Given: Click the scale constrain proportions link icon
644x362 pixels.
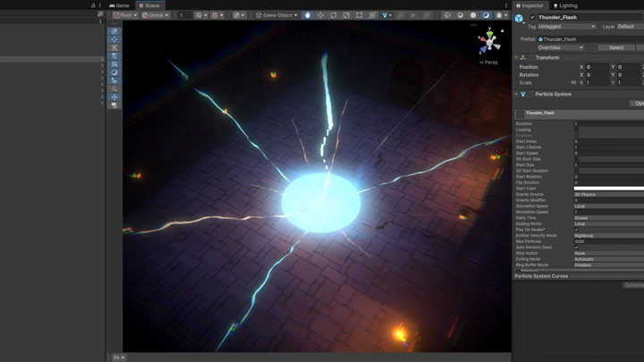Looking at the screenshot, I should 574,82.
